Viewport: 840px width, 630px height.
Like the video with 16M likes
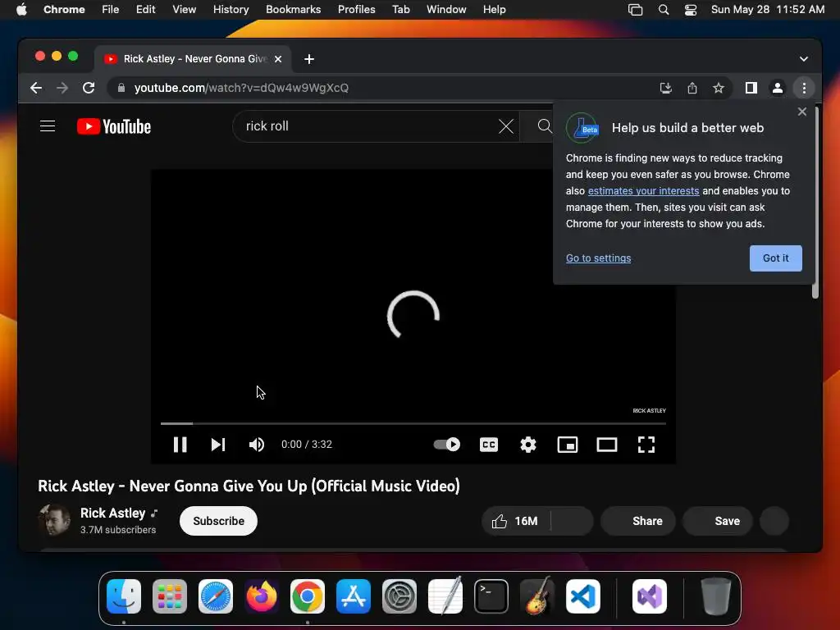point(516,521)
